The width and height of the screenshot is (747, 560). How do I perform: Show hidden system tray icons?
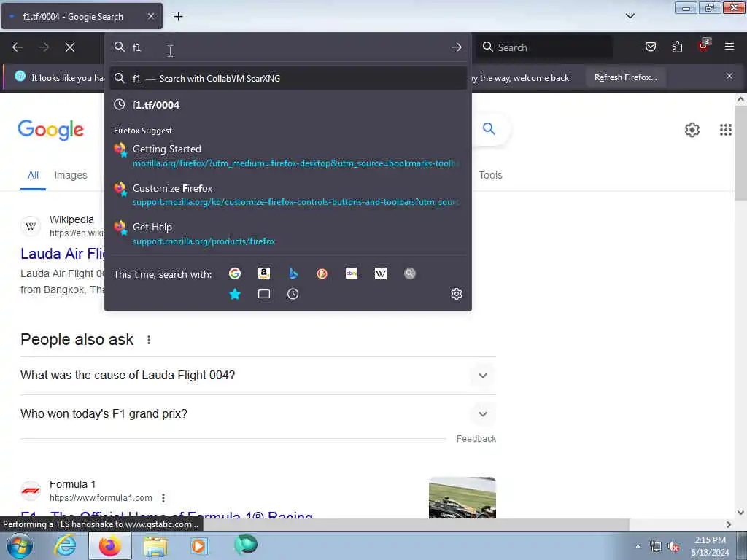click(x=638, y=547)
